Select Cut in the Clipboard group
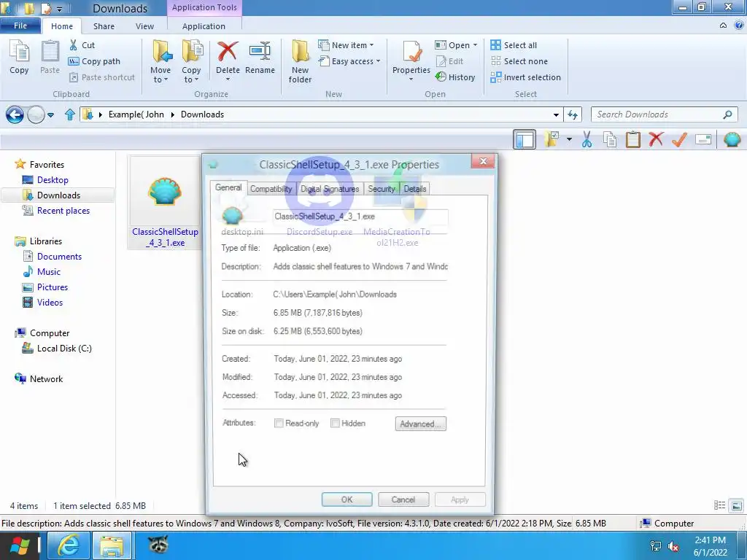Screen dimensions: 747x560 (82, 45)
